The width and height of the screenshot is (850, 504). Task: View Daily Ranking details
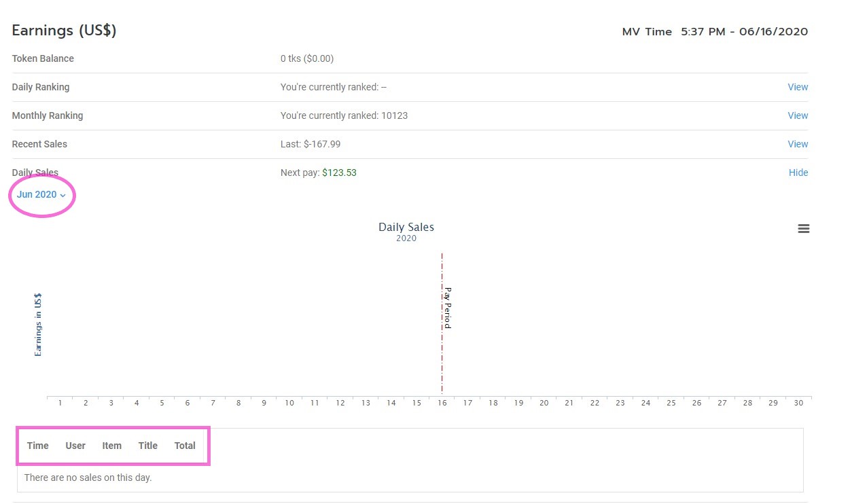[x=797, y=87]
